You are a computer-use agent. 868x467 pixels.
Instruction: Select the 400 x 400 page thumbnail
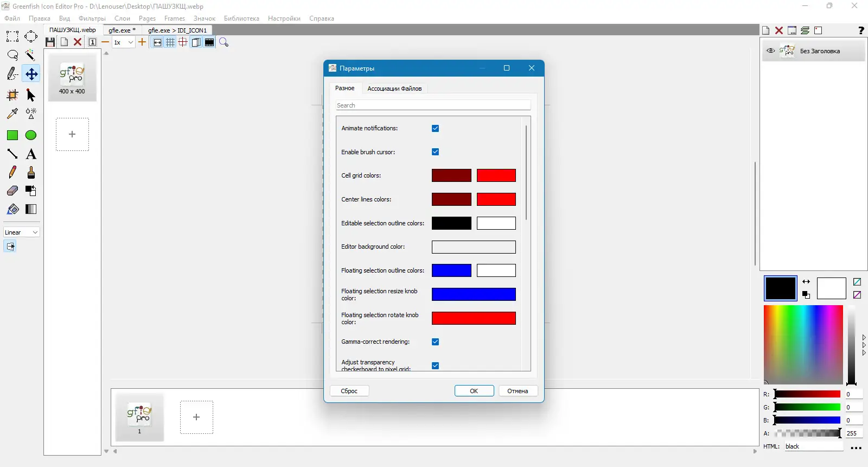pyautogui.click(x=72, y=77)
